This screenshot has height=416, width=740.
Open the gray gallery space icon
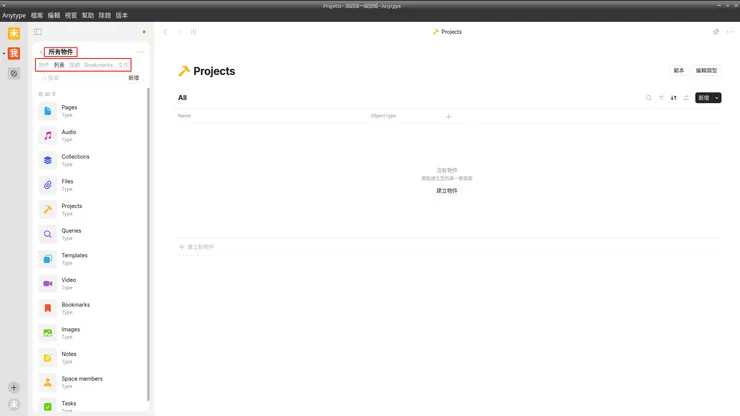click(x=14, y=73)
